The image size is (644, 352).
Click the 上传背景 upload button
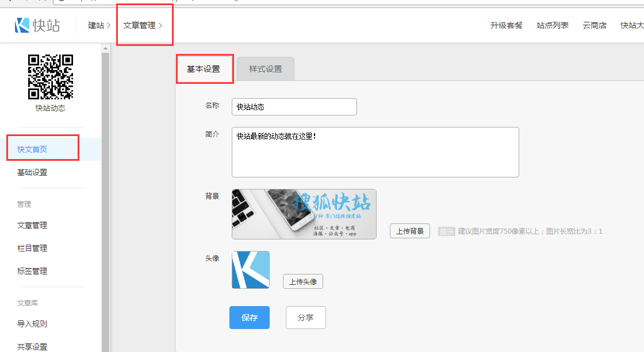tap(409, 231)
